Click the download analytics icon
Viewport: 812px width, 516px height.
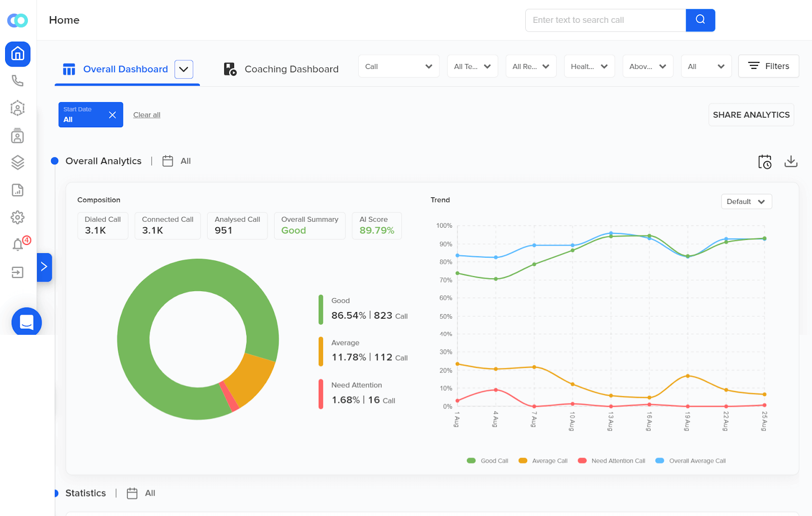(791, 161)
